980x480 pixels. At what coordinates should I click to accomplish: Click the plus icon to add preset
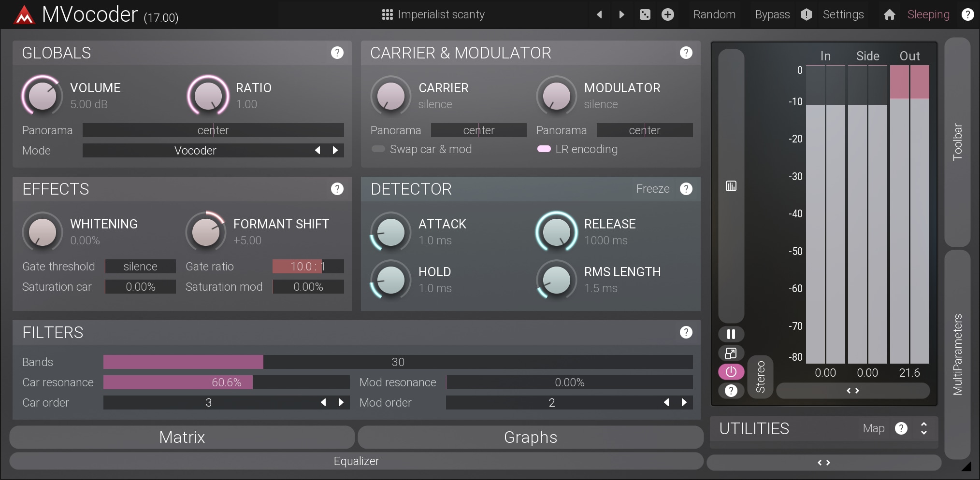coord(668,14)
